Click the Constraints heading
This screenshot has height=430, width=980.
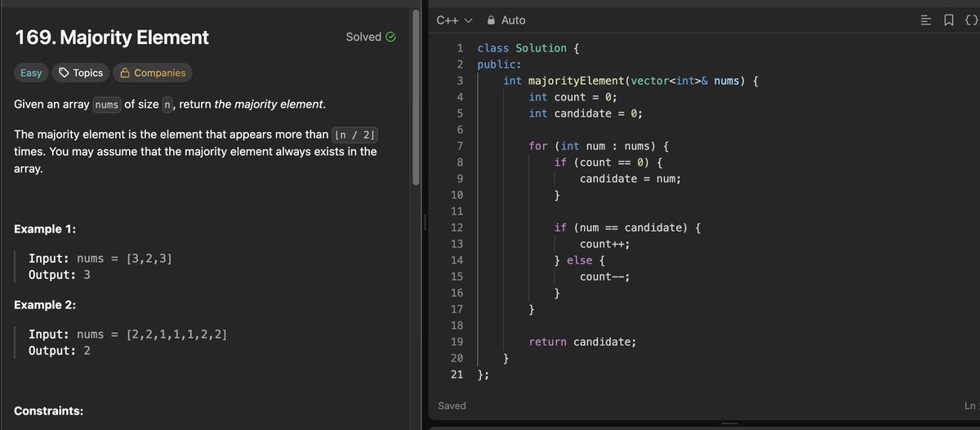coord(49,410)
